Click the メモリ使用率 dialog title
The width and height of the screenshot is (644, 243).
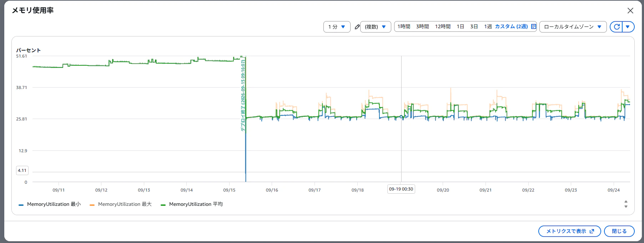click(x=33, y=10)
